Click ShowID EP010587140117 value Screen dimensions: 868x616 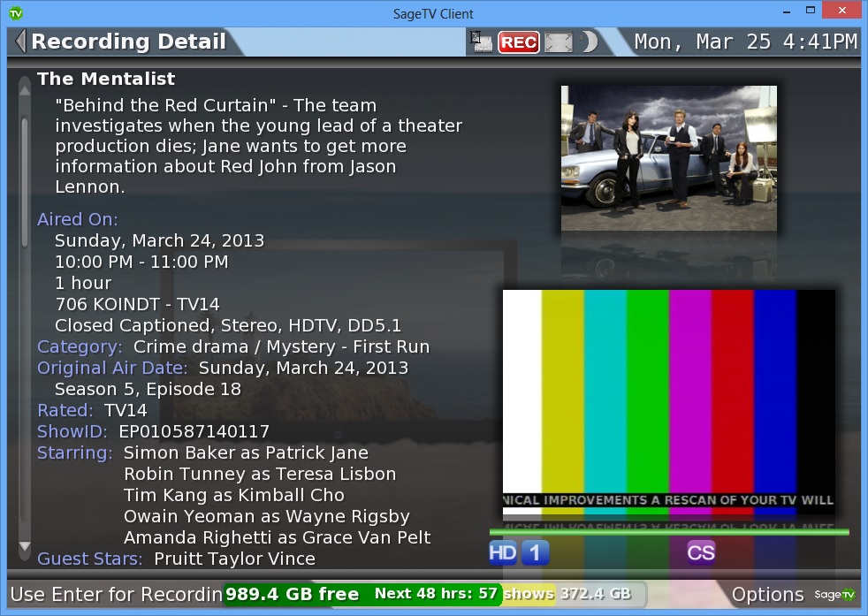[194, 431]
